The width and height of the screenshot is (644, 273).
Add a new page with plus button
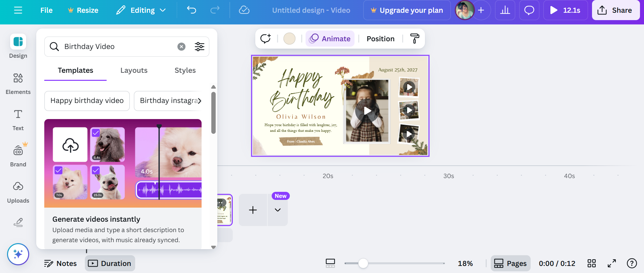click(x=253, y=210)
